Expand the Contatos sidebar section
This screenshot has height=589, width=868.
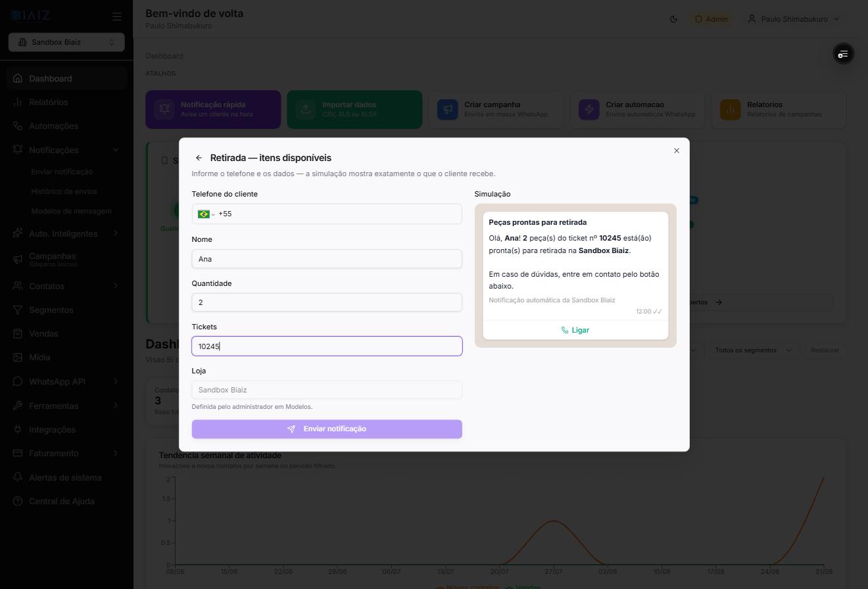pos(66,286)
